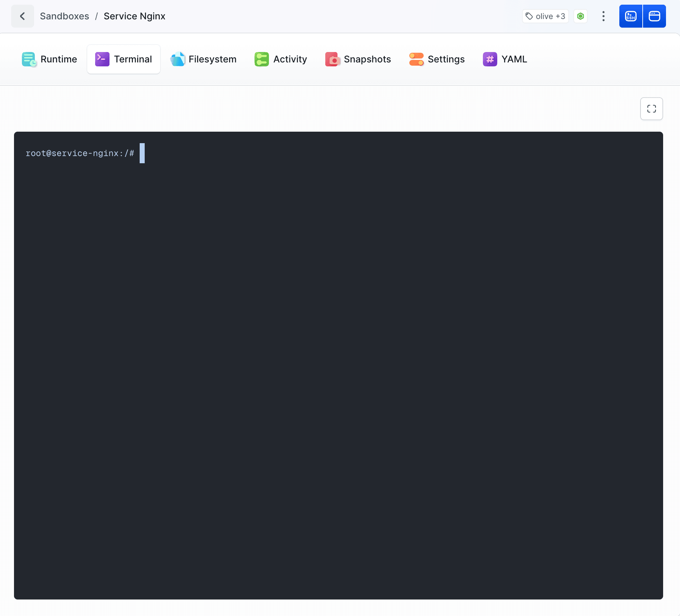Click the Runtime tab icon
Screen dimensions: 680x616
[x=29, y=59]
